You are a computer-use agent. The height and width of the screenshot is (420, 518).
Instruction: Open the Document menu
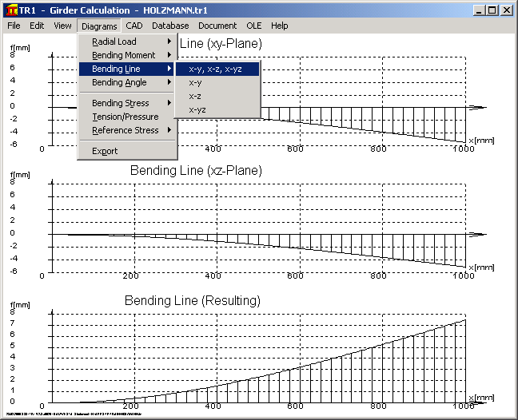[217, 26]
